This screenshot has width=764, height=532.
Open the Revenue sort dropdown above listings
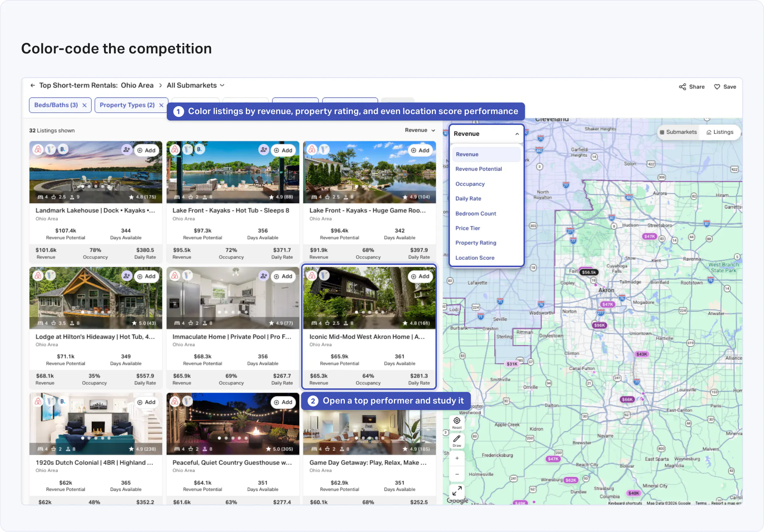click(420, 130)
